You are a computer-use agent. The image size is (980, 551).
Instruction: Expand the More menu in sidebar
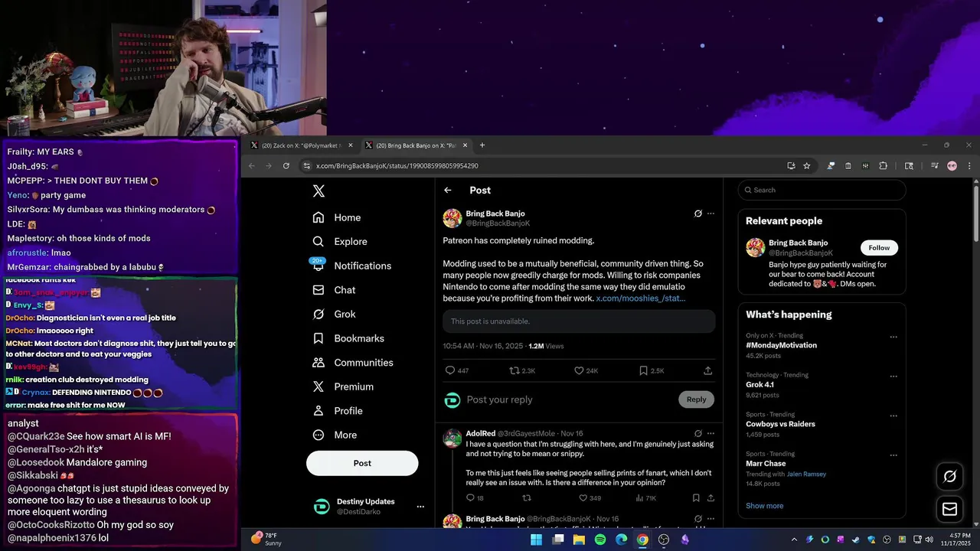[x=335, y=435]
